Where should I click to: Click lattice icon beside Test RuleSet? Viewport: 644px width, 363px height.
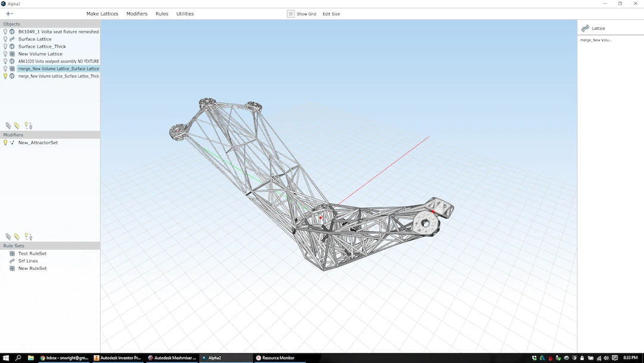click(x=12, y=254)
